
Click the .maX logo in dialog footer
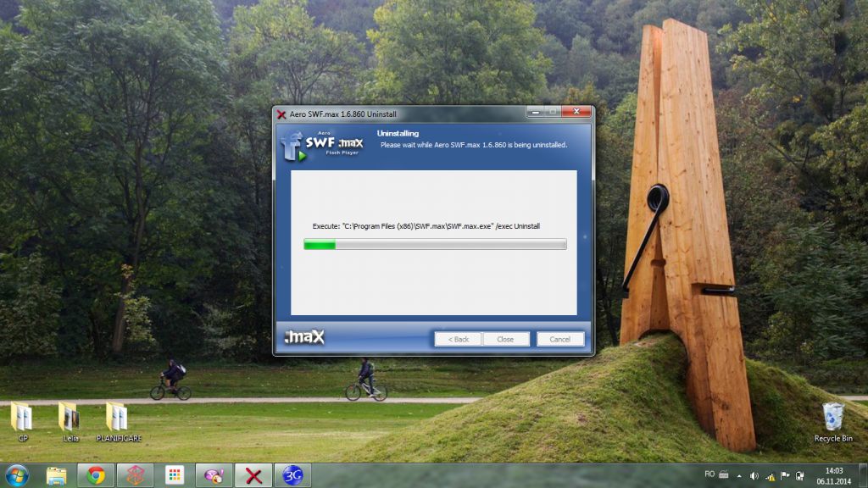pos(304,336)
